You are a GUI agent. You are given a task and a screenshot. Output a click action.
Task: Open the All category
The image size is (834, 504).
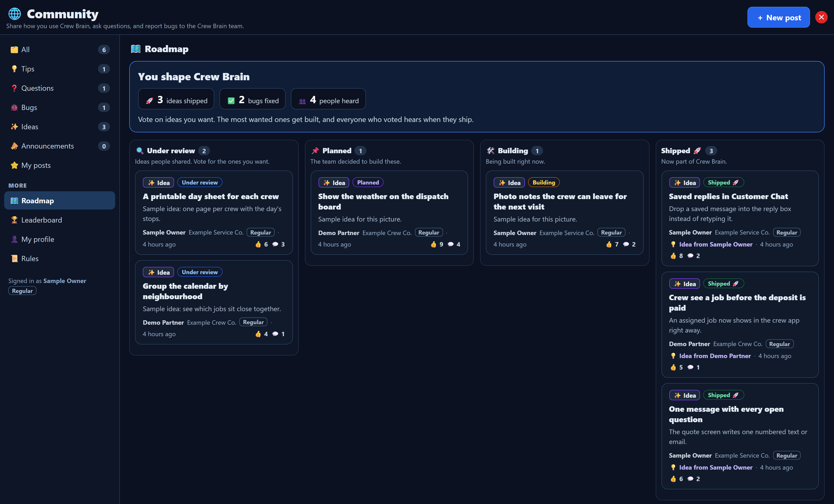tap(60, 50)
